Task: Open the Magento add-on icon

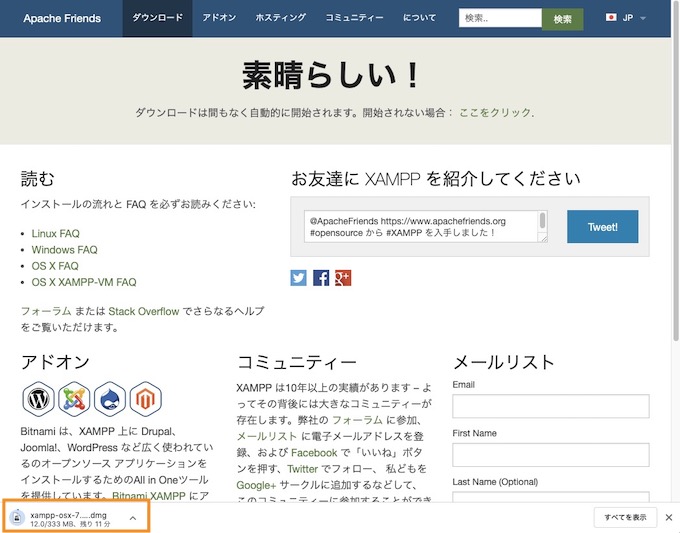Action: click(146, 399)
